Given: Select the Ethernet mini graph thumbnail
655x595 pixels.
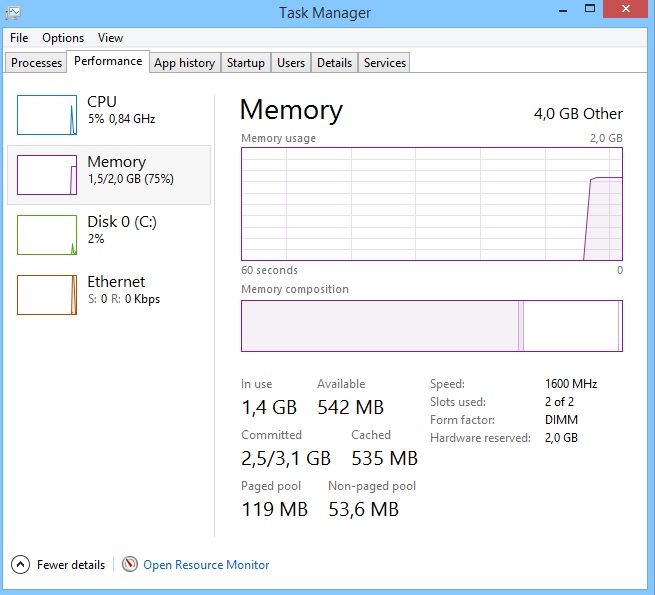Looking at the screenshot, I should 47,295.
